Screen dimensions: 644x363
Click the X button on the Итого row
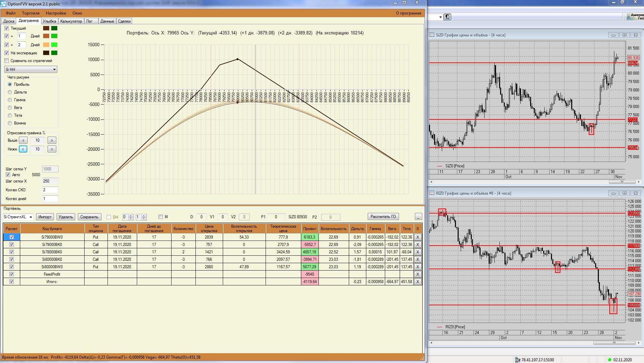pos(418,282)
